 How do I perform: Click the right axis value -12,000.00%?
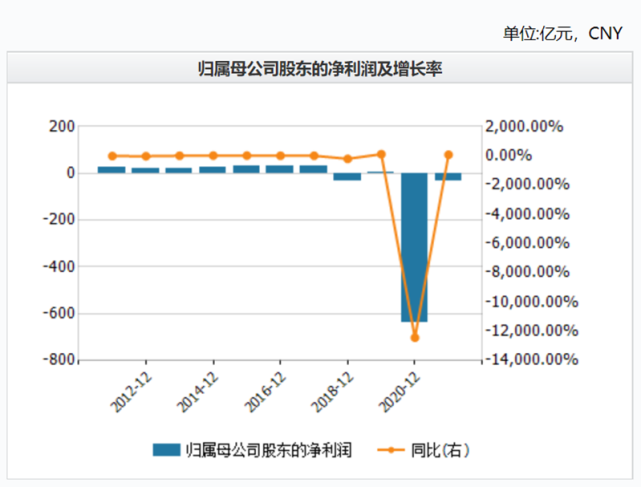click(x=532, y=330)
